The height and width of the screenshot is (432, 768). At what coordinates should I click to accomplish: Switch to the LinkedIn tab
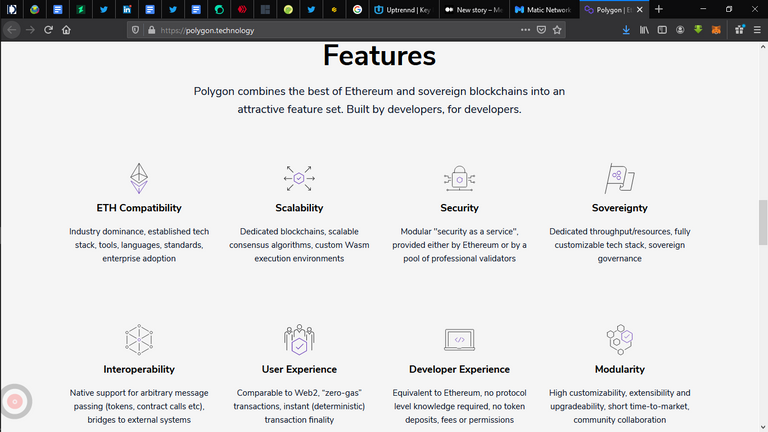[127, 9]
